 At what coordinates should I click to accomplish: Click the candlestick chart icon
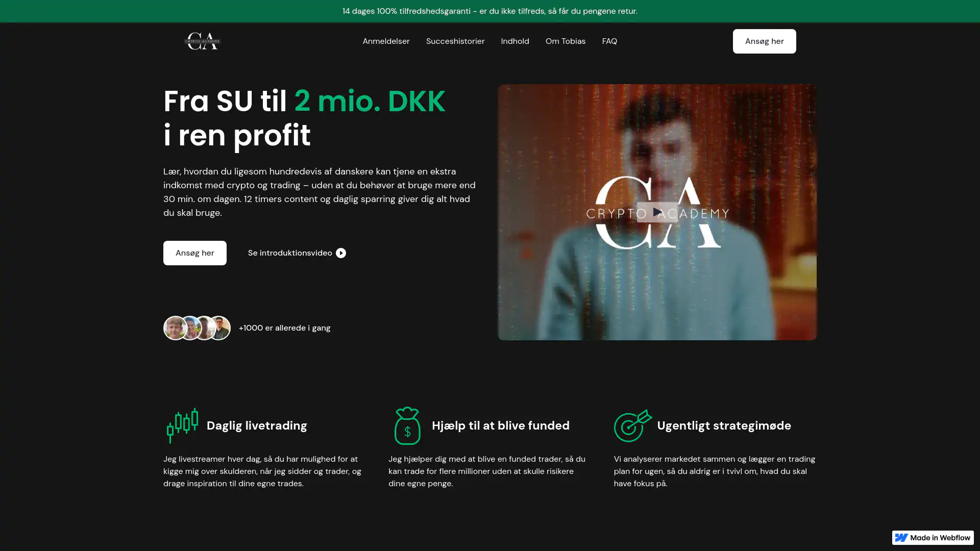pyautogui.click(x=182, y=425)
